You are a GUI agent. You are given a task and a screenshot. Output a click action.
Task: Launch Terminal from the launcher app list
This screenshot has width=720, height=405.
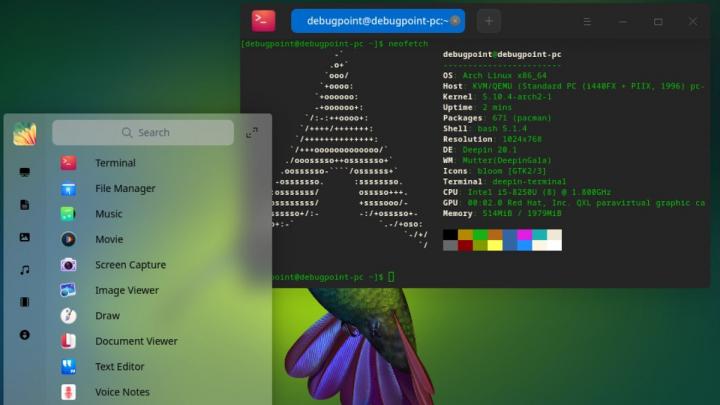point(115,163)
